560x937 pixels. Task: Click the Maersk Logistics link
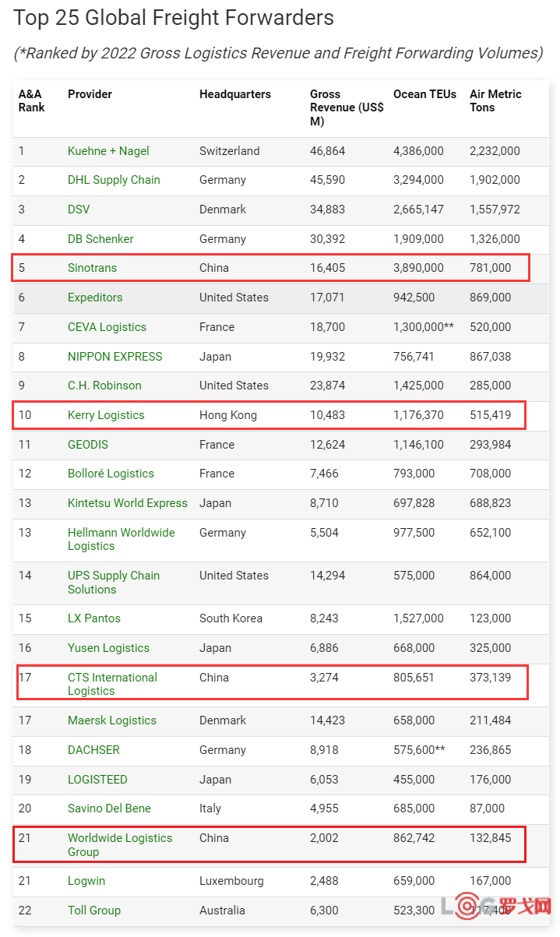[112, 720]
